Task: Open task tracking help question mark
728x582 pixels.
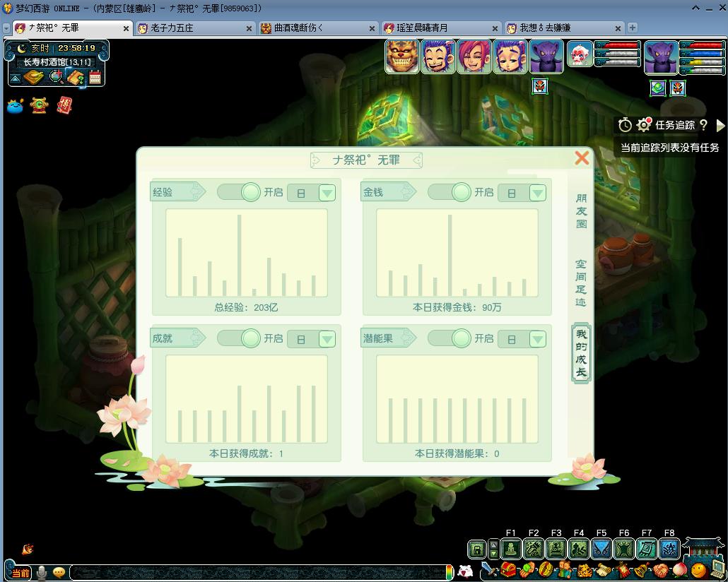Action: click(703, 125)
